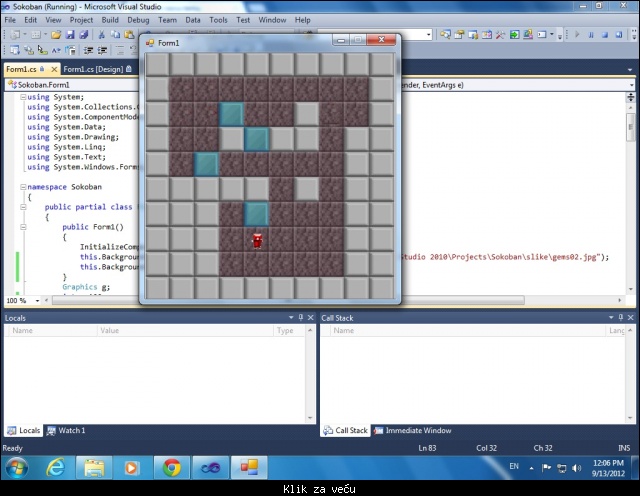Open the Build menu
This screenshot has height=496, width=640.
[x=110, y=20]
